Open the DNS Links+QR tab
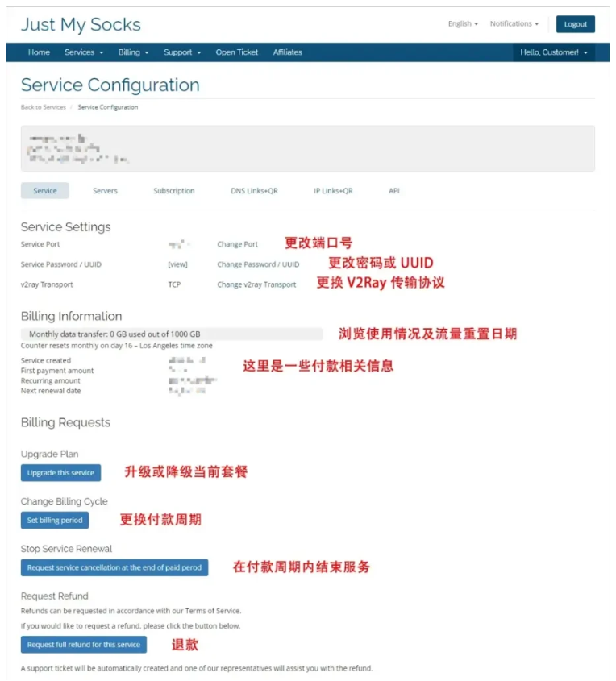This screenshot has height=681, width=616. (x=254, y=191)
